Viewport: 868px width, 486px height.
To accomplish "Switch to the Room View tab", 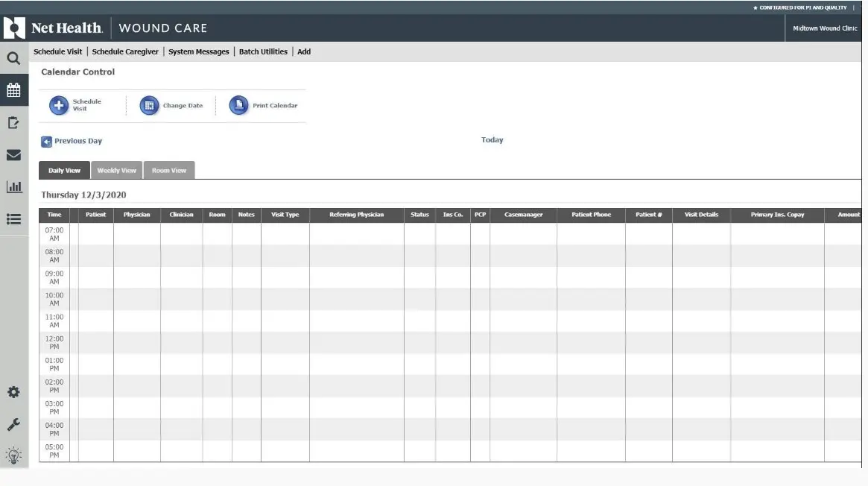I will point(169,170).
